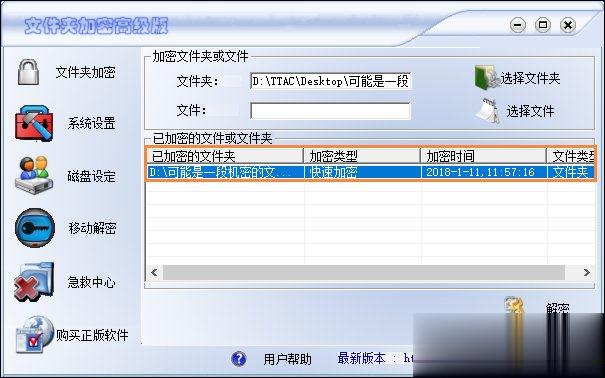Click 选择文件 button text
Screen dimensions: 605x378
coord(530,111)
